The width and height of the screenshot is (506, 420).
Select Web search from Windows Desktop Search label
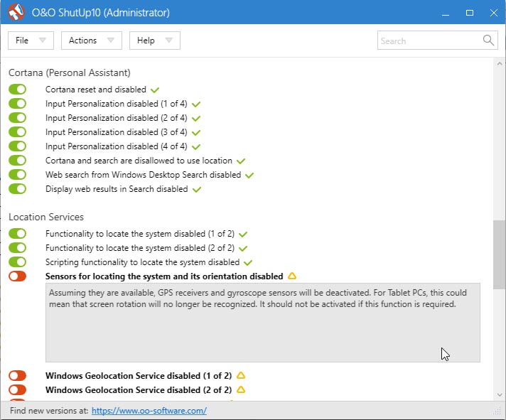(144, 175)
